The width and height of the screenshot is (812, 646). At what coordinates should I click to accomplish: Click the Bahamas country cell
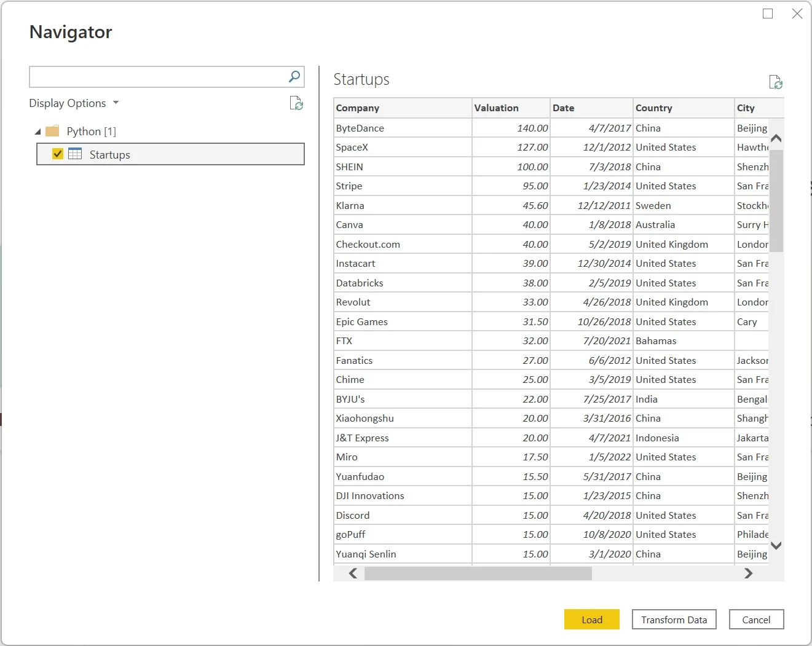tap(684, 341)
